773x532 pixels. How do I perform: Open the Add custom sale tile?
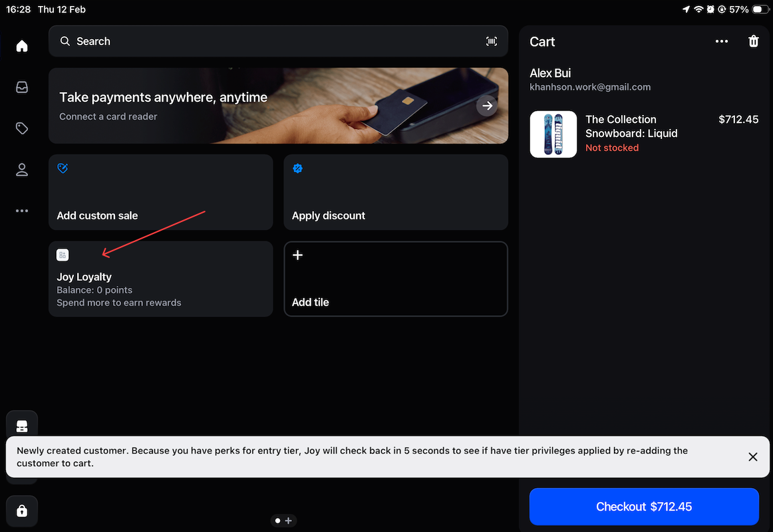click(x=160, y=192)
